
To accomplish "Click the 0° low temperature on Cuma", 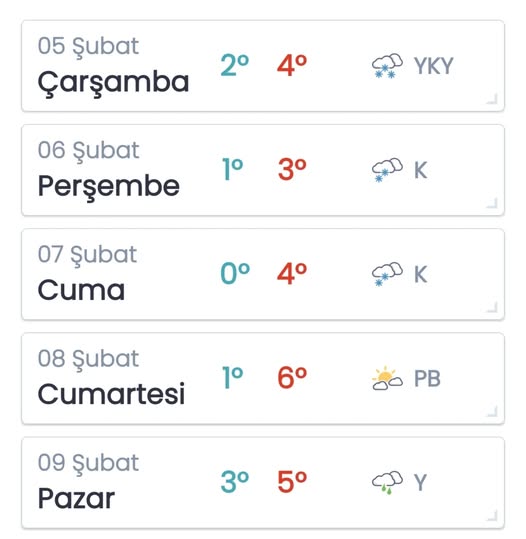I will click(235, 273).
